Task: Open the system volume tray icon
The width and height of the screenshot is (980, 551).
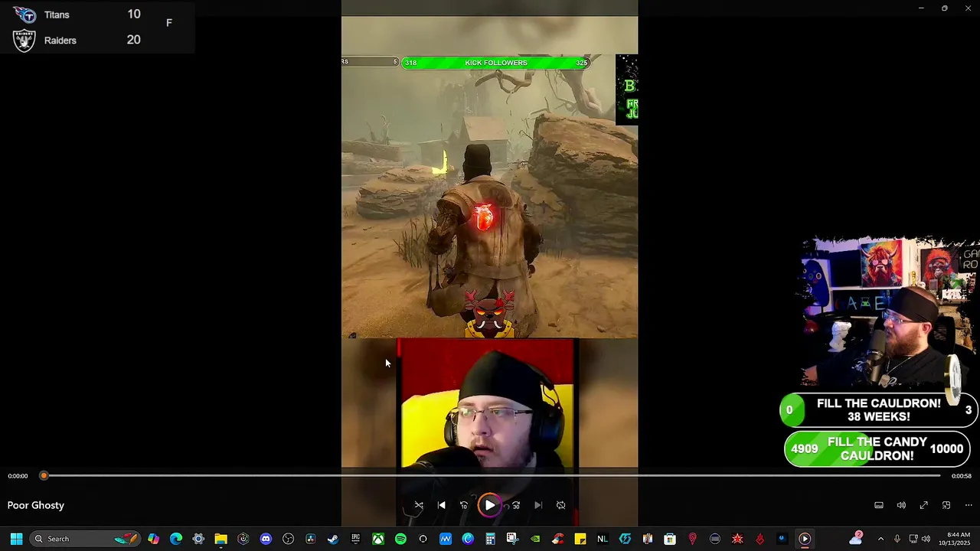Action: [926, 539]
